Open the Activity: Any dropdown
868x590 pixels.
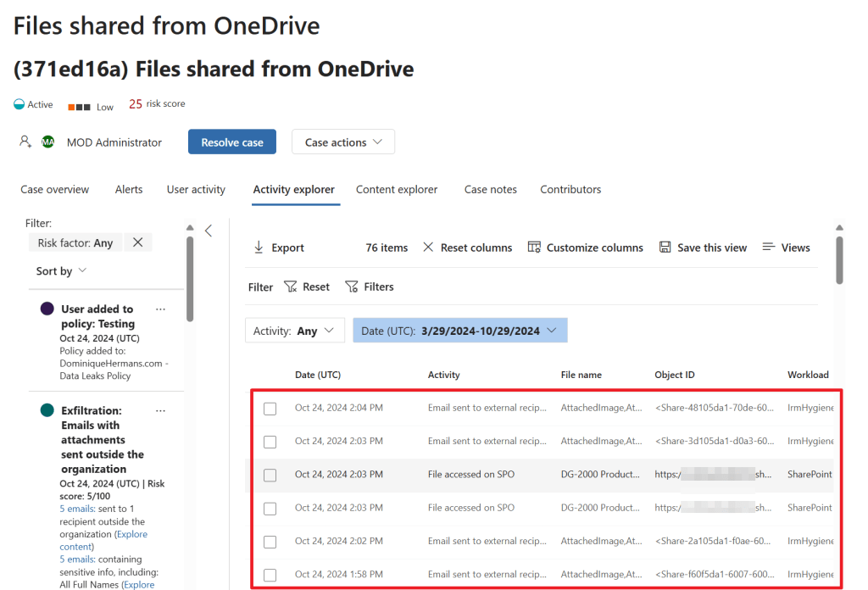[294, 331]
